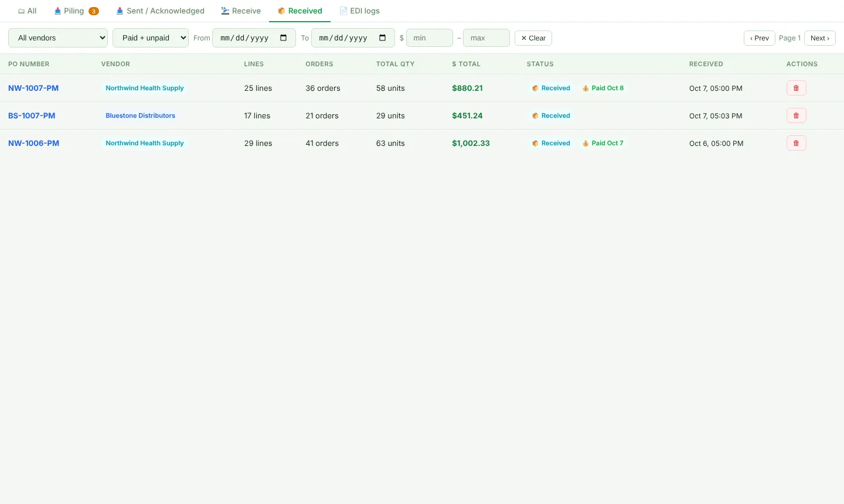Image resolution: width=844 pixels, height=504 pixels.
Task: Go to the next page
Action: [820, 38]
